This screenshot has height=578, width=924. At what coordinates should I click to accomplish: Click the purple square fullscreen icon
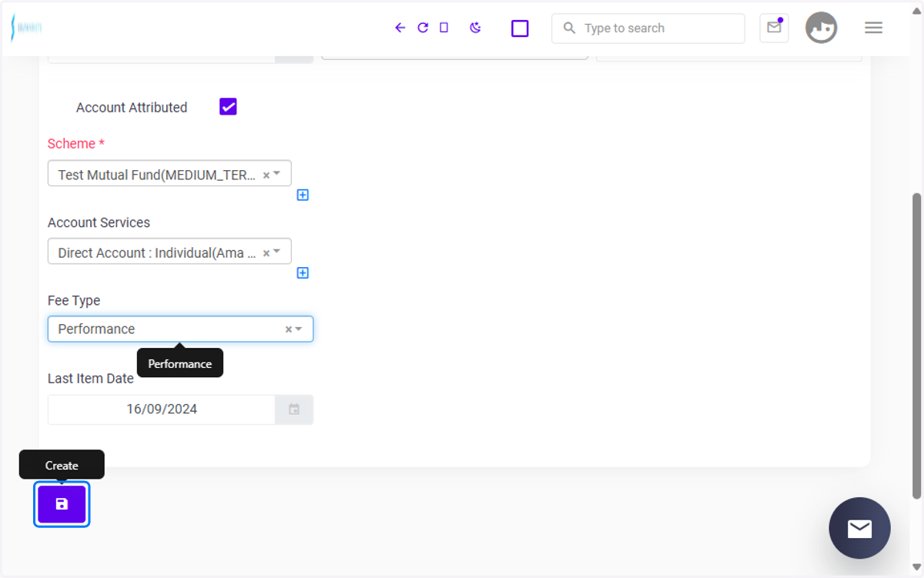(x=520, y=28)
